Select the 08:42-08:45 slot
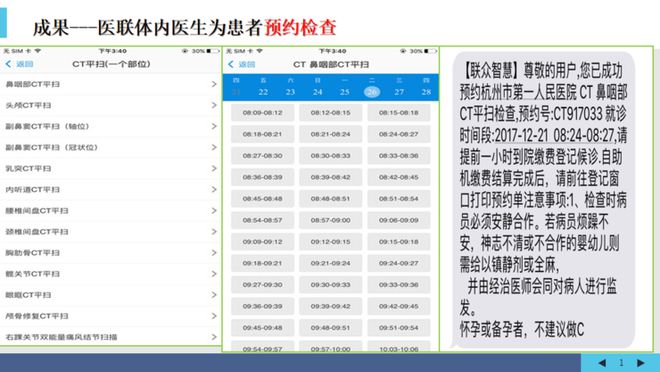This screenshot has width=660, height=372. (399, 177)
